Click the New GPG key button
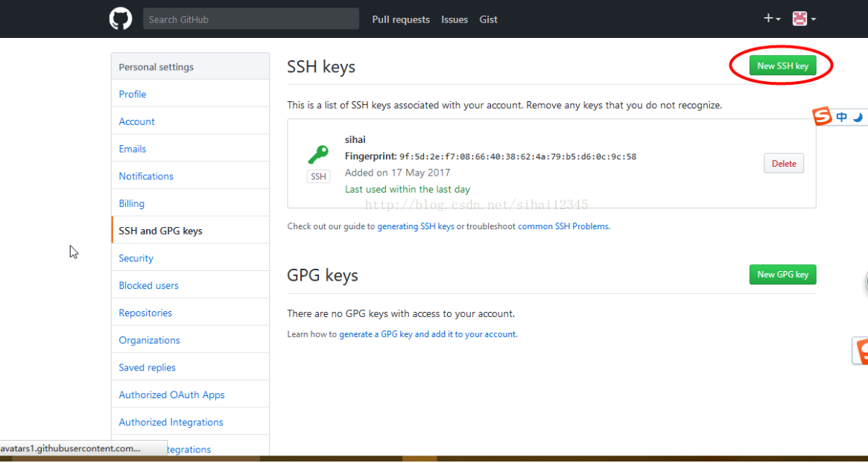Image resolution: width=868 pixels, height=463 pixels. 782,275
